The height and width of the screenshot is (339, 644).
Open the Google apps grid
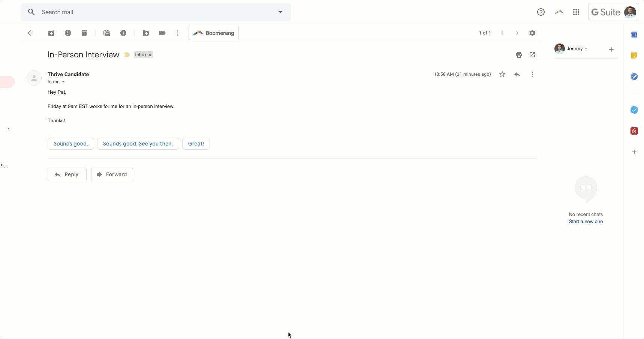coord(576,12)
